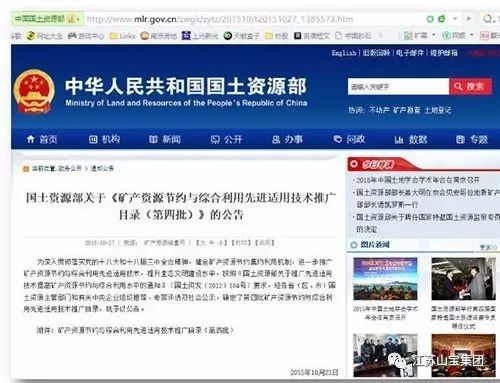
Task: Click the red Ad translate icon in toolbar
Action: (x=484, y=35)
